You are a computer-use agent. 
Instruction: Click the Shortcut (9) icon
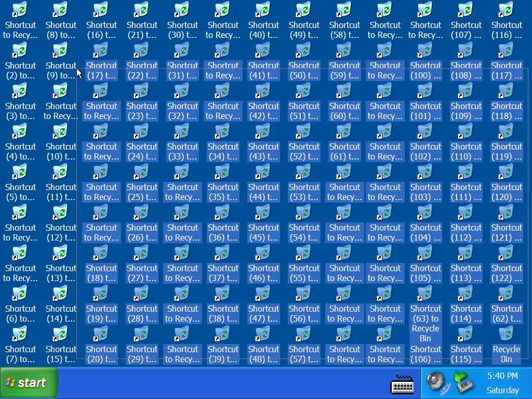[61, 50]
